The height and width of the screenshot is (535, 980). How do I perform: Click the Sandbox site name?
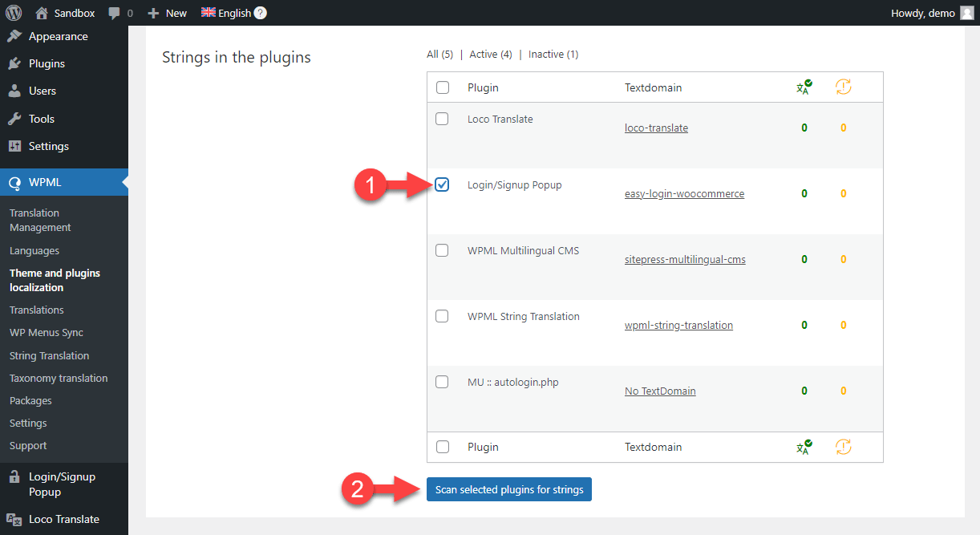click(x=75, y=13)
